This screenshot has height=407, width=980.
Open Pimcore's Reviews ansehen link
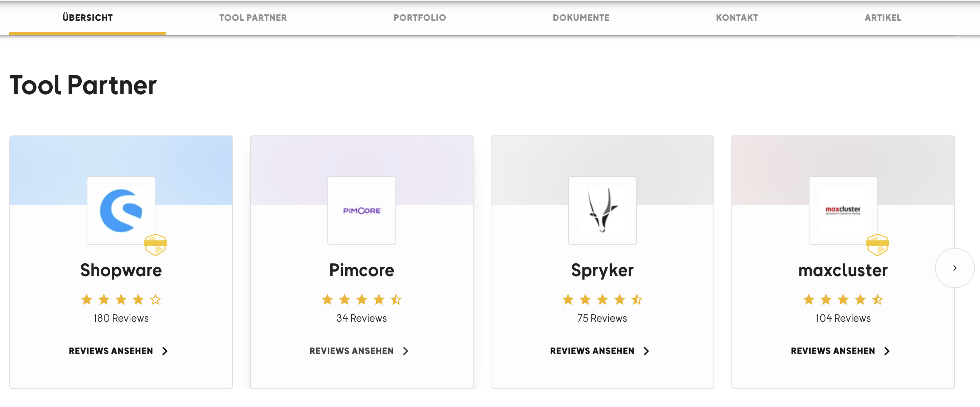[x=359, y=351]
